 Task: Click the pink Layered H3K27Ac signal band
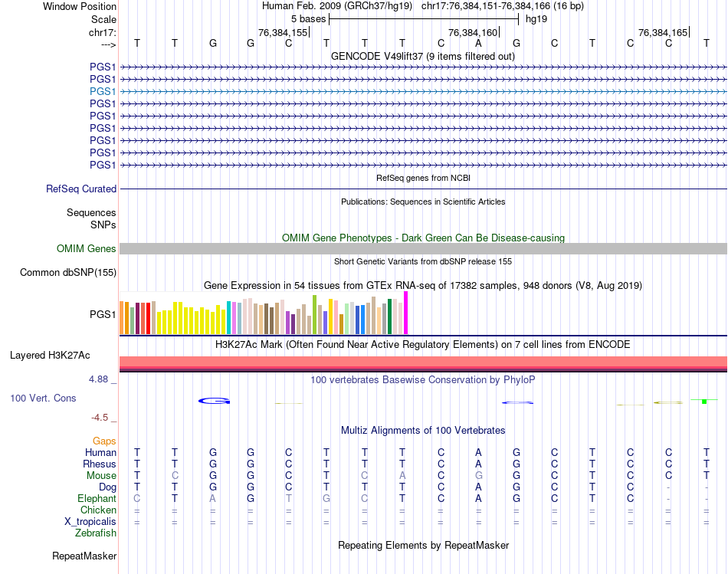tap(424, 362)
